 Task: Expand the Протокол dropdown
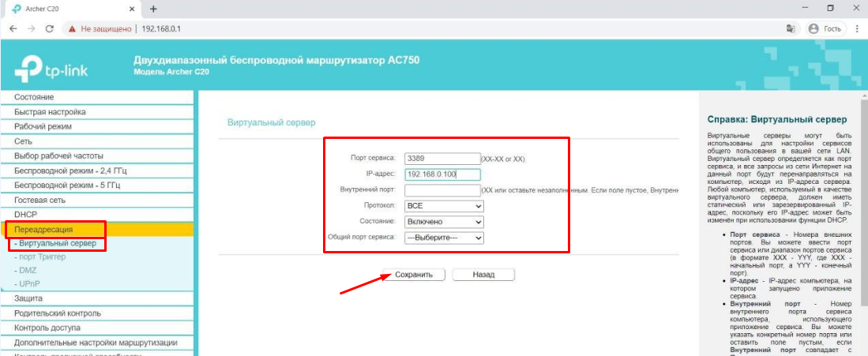tap(444, 206)
